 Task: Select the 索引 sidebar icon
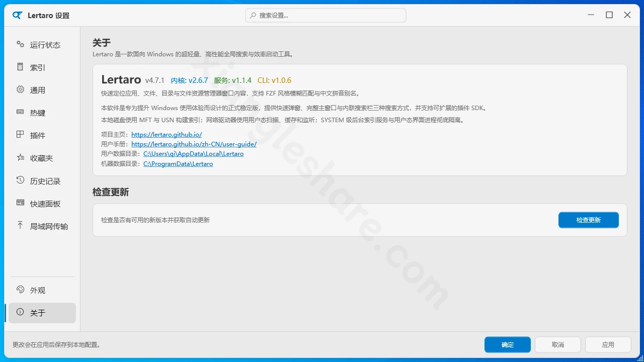(x=20, y=67)
